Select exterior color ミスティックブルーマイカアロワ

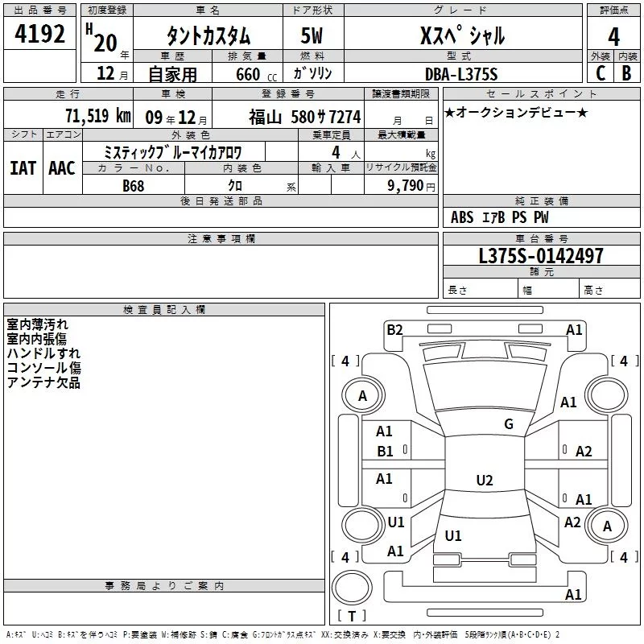point(173,152)
